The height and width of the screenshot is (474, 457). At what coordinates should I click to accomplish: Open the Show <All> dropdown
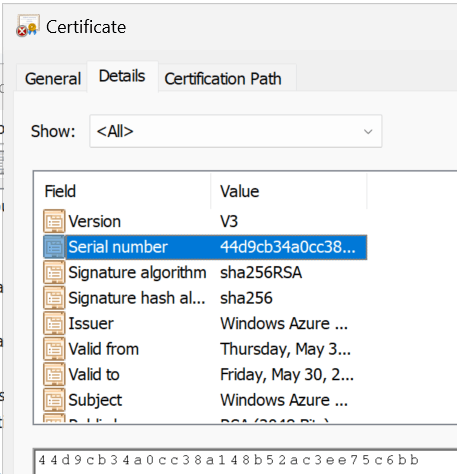[236, 131]
